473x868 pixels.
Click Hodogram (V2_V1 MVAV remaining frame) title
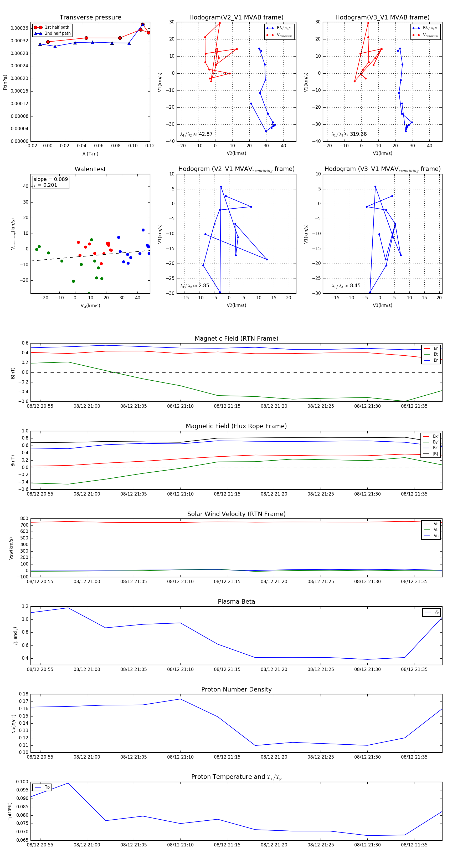[x=236, y=169]
